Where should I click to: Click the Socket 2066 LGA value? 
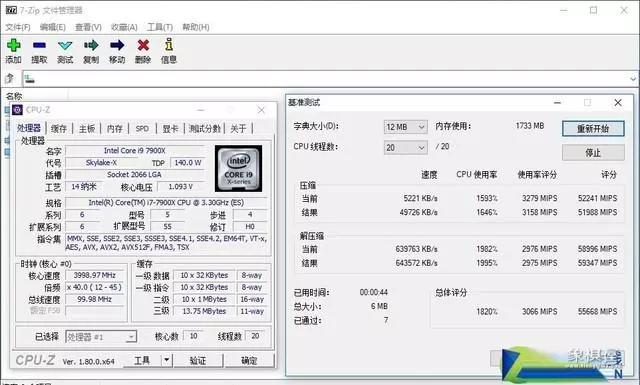pyautogui.click(x=135, y=174)
